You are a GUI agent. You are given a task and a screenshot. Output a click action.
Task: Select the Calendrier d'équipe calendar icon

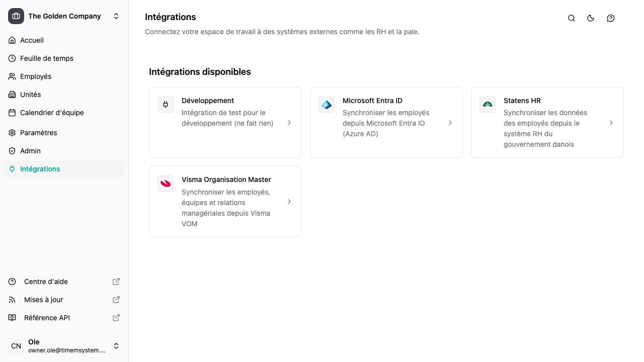click(12, 113)
